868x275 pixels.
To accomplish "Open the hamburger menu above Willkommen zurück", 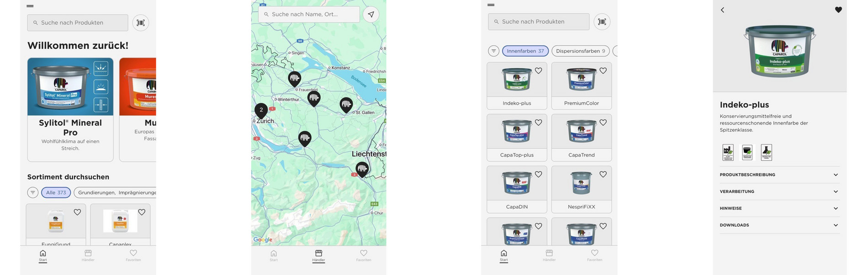I will tap(30, 6).
